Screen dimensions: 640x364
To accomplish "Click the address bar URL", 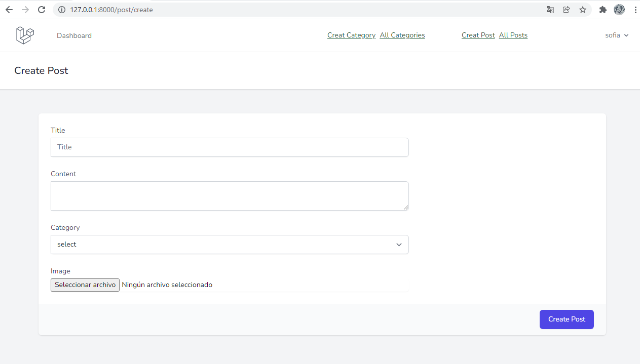I will [111, 10].
